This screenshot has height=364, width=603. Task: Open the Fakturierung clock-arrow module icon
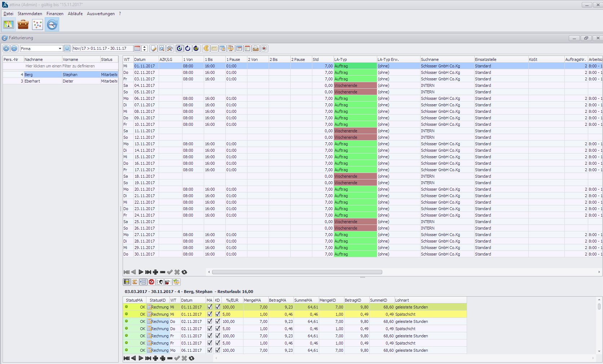point(52,25)
